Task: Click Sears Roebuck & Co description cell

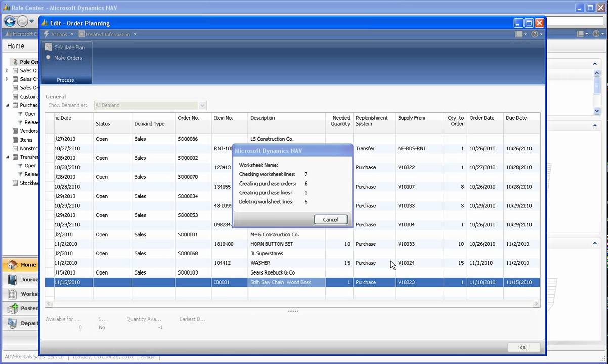Action: pos(286,272)
